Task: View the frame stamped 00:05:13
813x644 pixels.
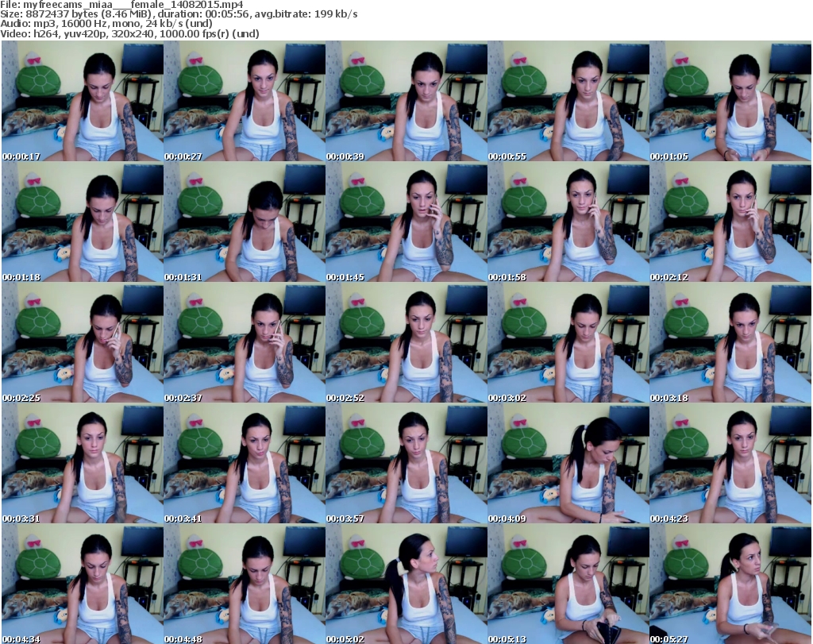Action: coord(568,584)
